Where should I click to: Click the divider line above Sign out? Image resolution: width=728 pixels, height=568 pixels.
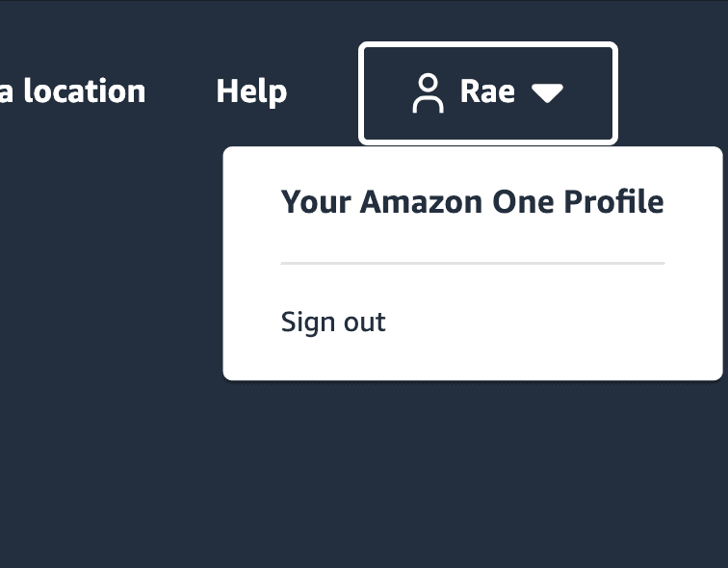coord(473,263)
